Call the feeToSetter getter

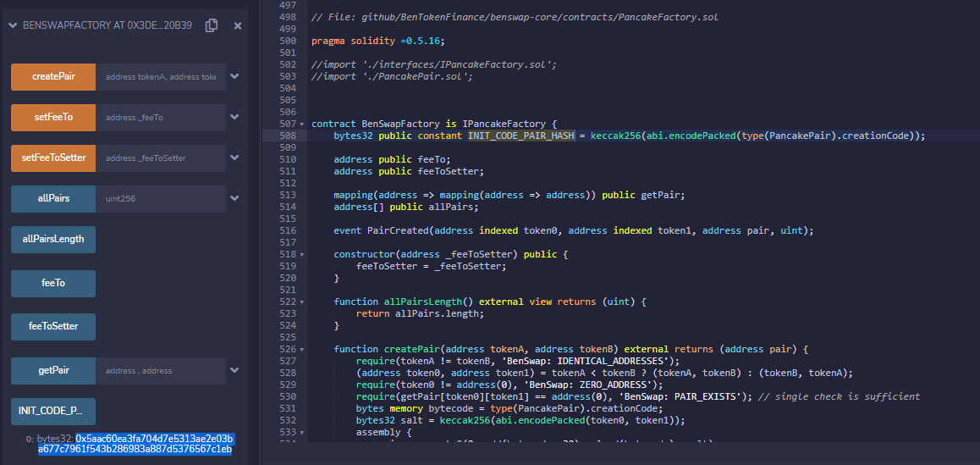click(x=53, y=327)
